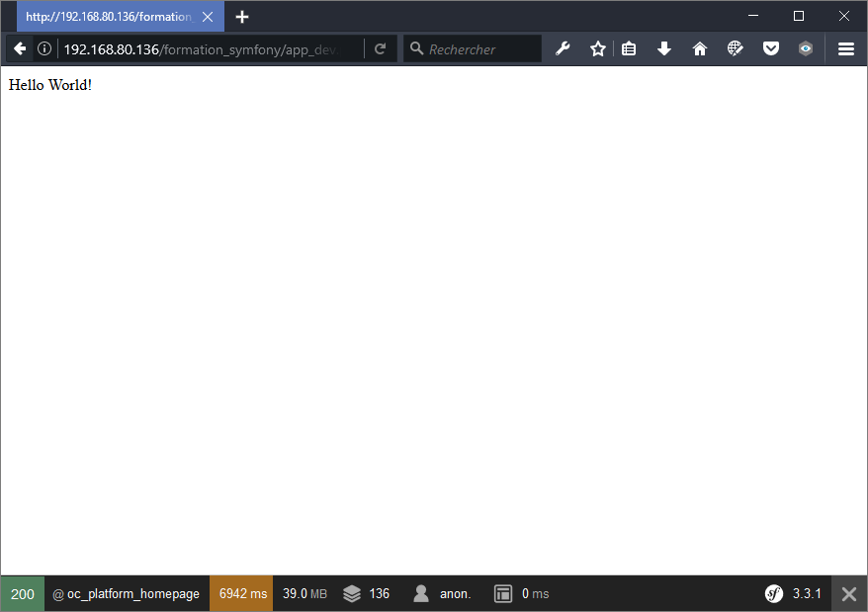This screenshot has width=868, height=612.
Task: Maximize the browser window
Action: point(798,16)
